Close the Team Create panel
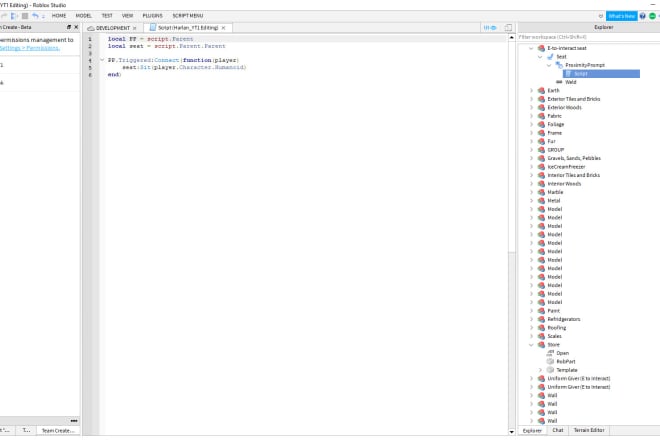This screenshot has width=660, height=440. [76, 27]
